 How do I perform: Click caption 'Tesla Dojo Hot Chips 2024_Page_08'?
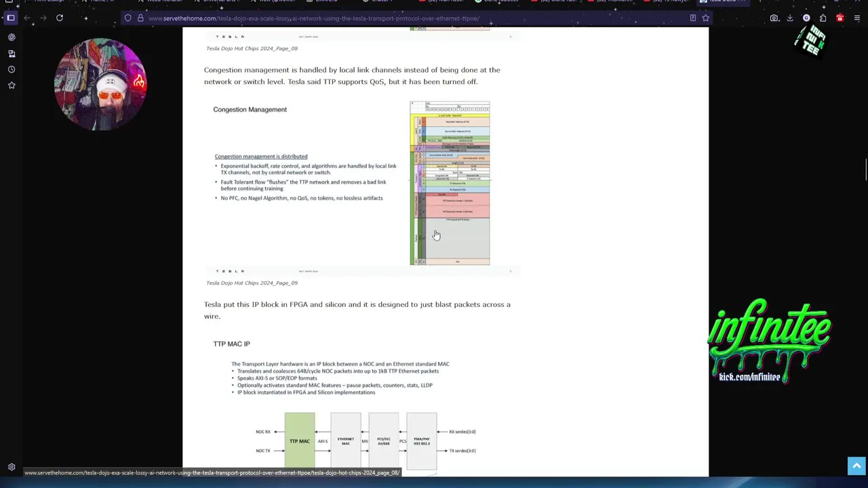coord(252,48)
